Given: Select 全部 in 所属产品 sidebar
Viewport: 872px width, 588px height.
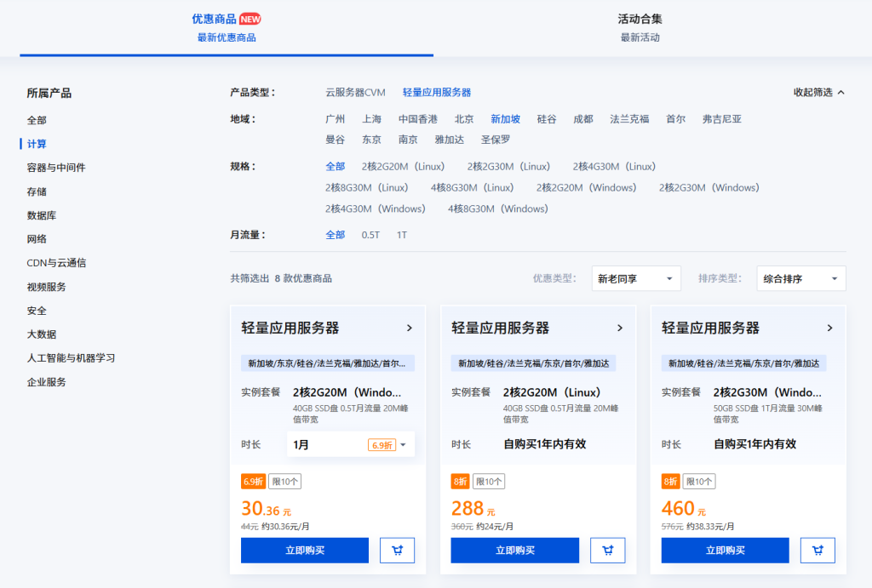Looking at the screenshot, I should coord(37,120).
